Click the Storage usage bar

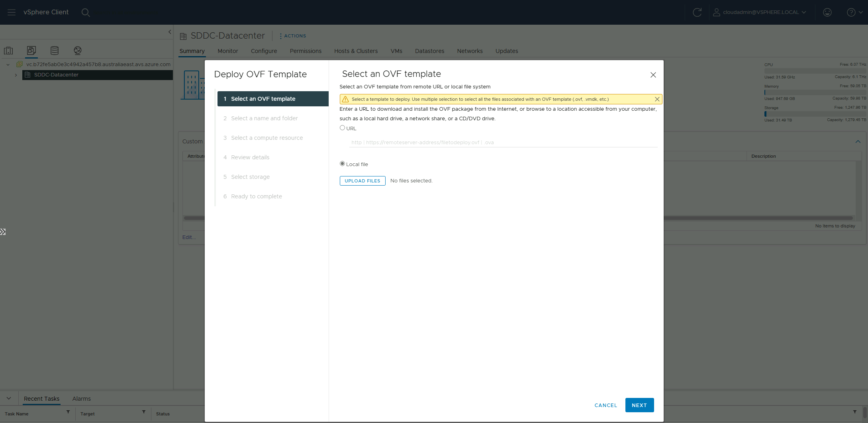click(815, 114)
